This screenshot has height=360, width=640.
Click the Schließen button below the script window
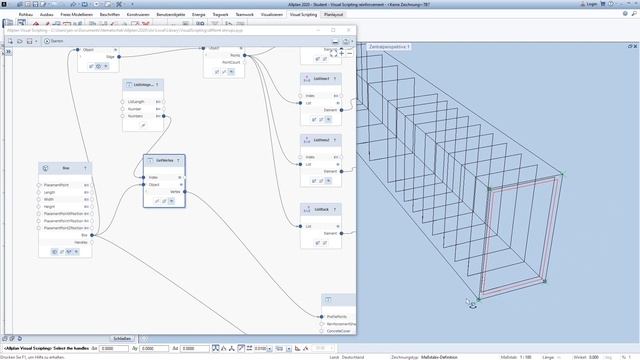point(122,338)
